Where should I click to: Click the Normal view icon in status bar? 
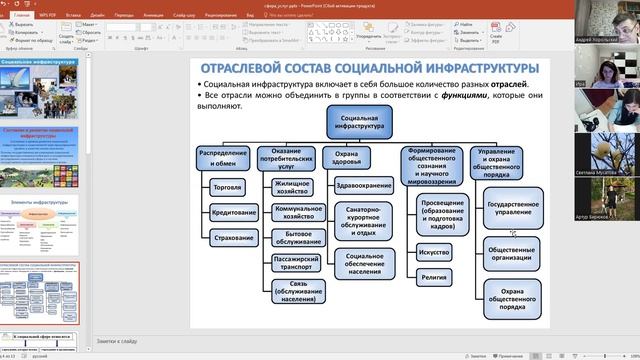click(x=536, y=356)
